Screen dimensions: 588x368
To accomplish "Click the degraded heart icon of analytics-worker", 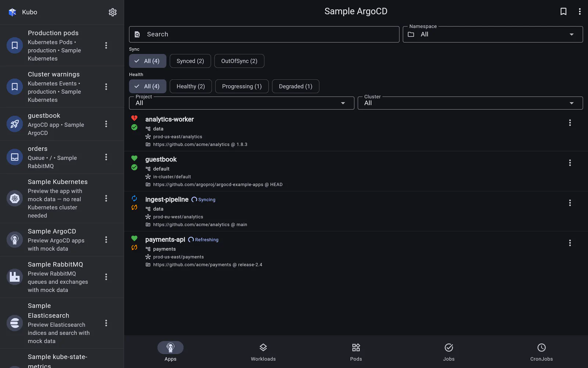I will click(x=135, y=118).
